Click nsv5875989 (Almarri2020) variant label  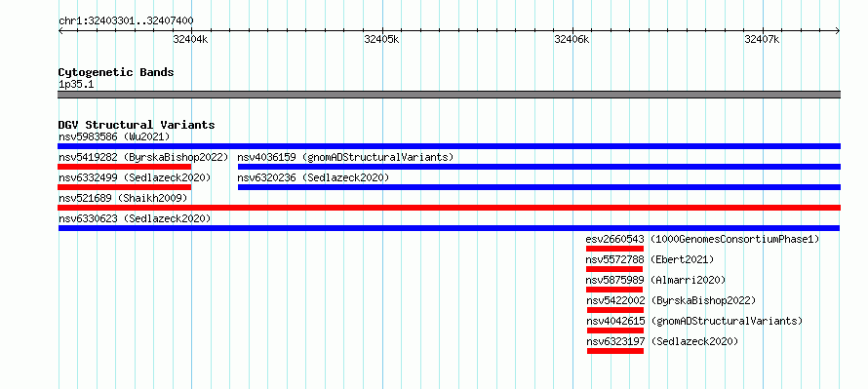(x=655, y=280)
